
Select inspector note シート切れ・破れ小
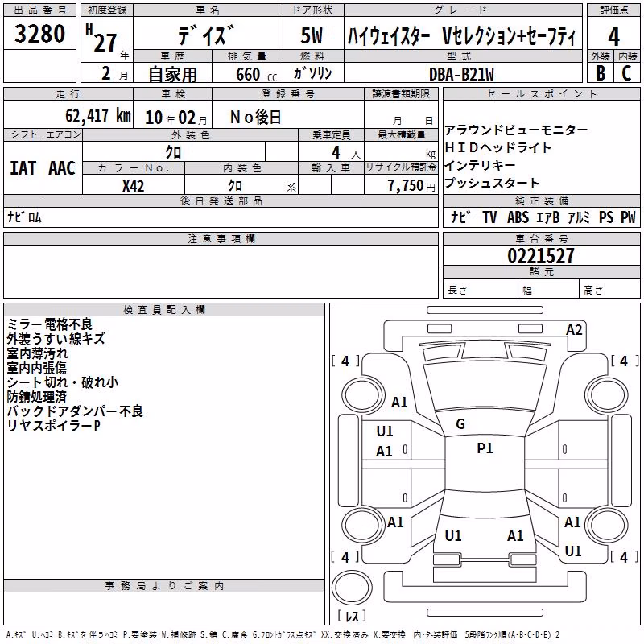tap(63, 382)
